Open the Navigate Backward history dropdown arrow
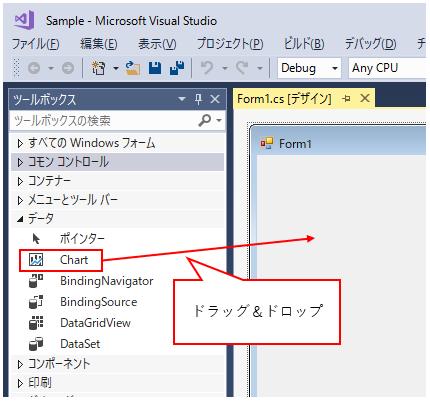This screenshot has width=430, height=401. (51, 68)
